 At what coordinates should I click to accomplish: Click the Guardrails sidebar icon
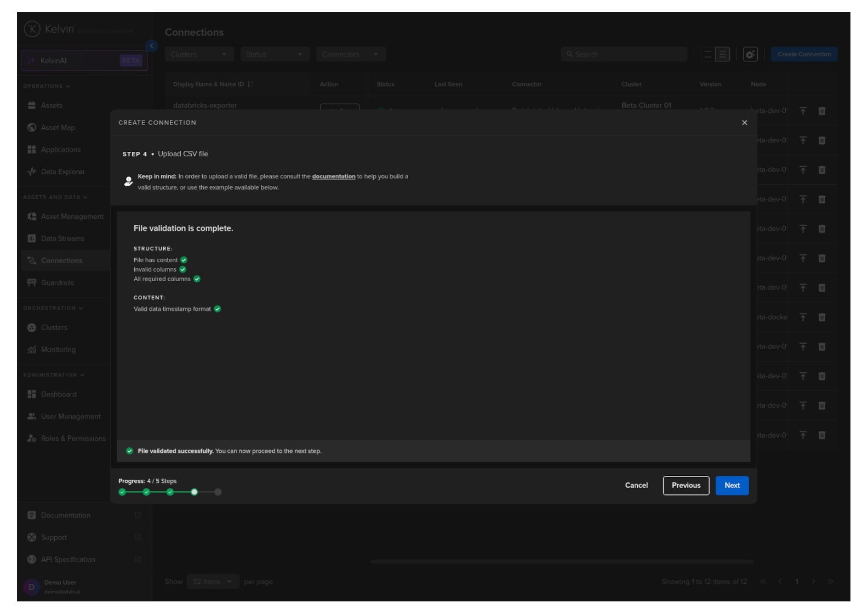point(32,283)
